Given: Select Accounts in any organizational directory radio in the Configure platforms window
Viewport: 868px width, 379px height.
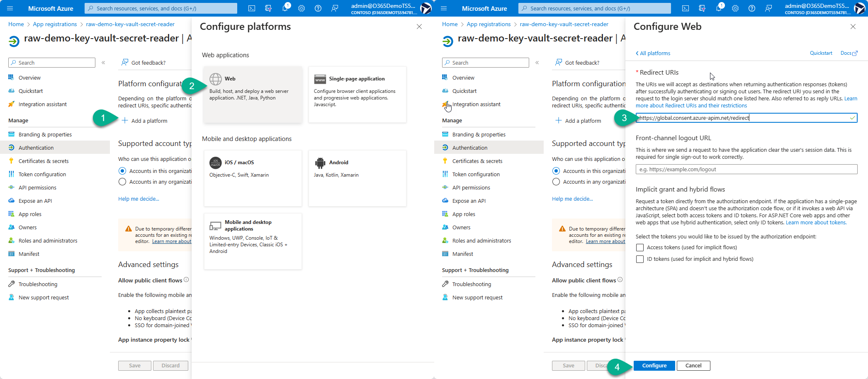Looking at the screenshot, I should point(122,182).
